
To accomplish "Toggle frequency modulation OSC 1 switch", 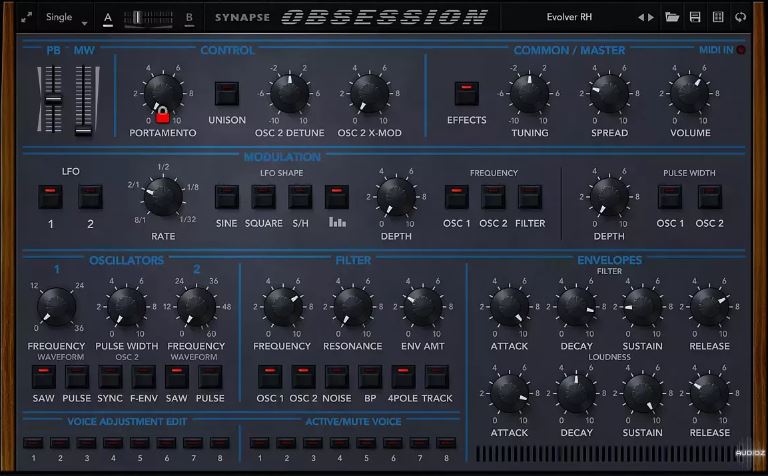I will coord(456,196).
